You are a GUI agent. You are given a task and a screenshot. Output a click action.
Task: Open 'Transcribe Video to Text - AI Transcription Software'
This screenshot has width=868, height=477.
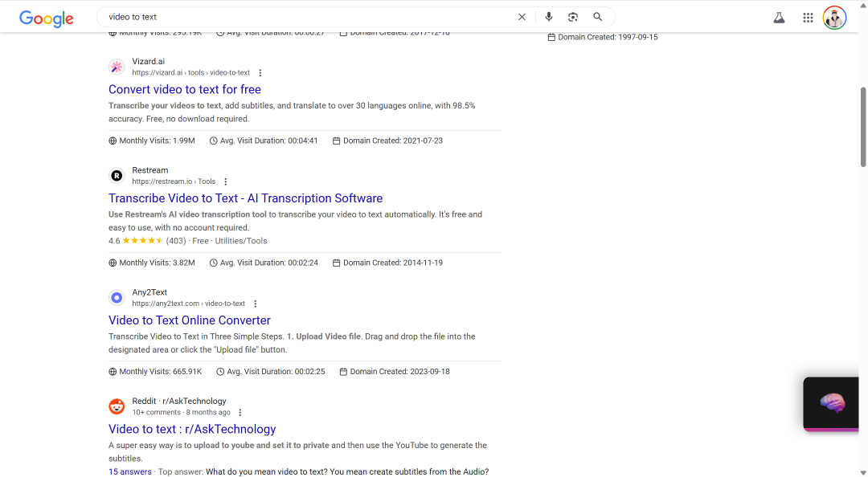[245, 198]
